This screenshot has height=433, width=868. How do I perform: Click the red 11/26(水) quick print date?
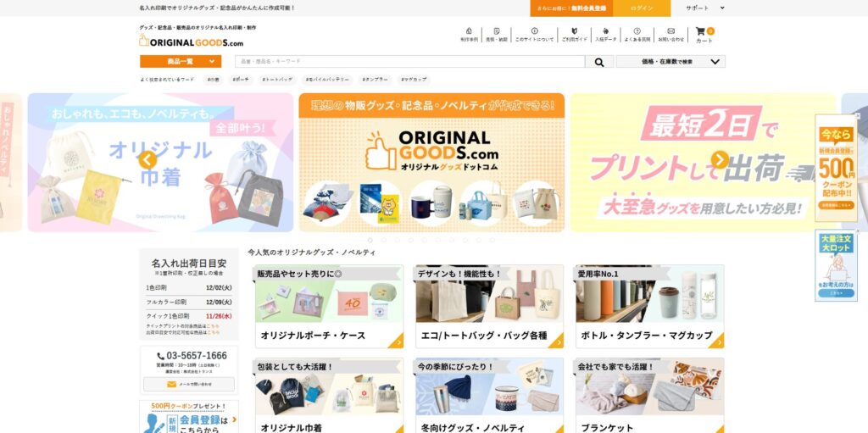coord(219,317)
